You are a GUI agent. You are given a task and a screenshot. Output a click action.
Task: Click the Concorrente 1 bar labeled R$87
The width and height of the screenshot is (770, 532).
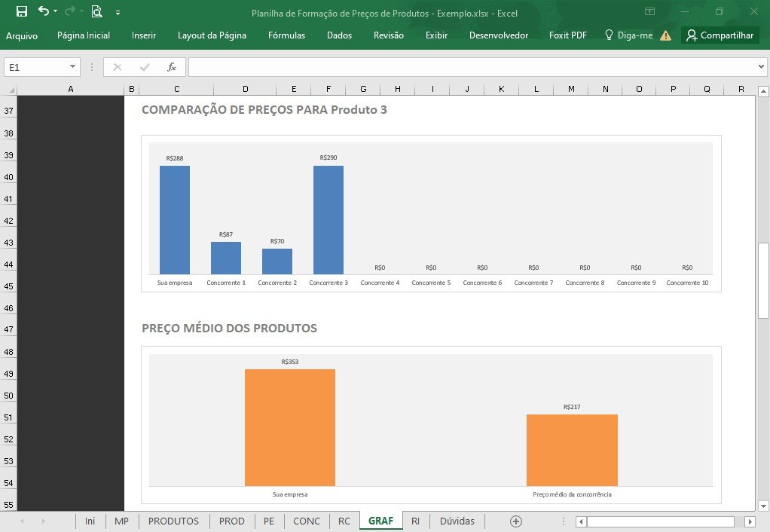pyautogui.click(x=226, y=258)
